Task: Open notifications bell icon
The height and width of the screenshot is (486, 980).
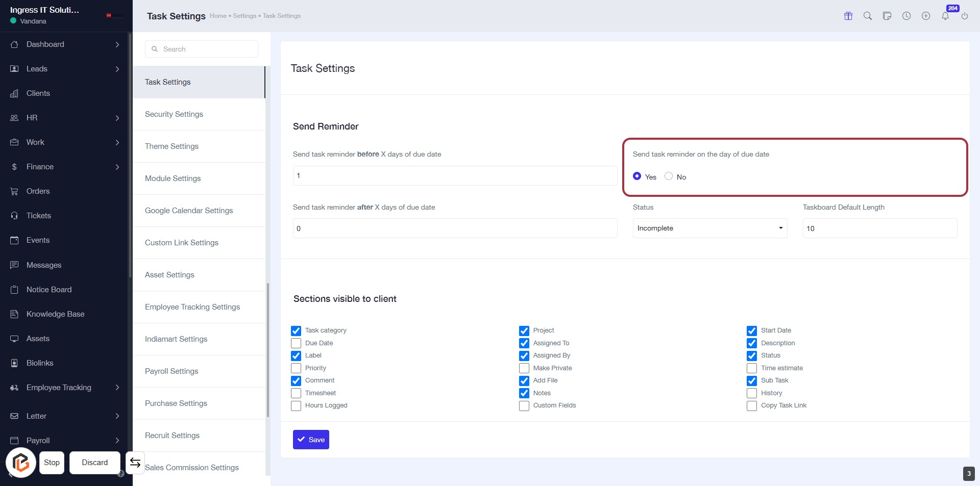Action: [945, 16]
